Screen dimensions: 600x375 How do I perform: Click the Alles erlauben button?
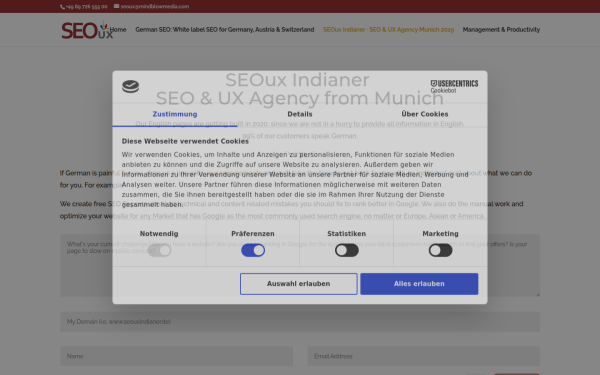pyautogui.click(x=419, y=284)
